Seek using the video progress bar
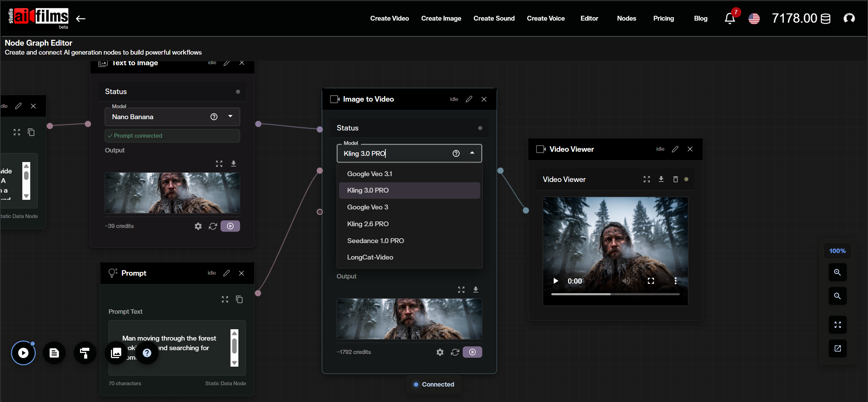 [x=615, y=294]
